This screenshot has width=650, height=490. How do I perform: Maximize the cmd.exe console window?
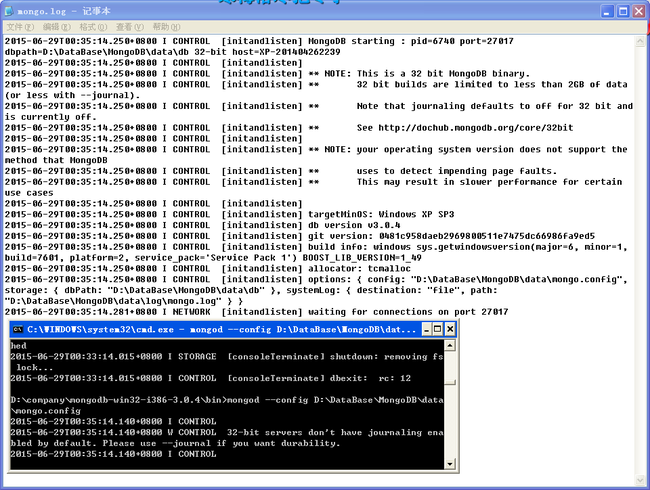point(438,330)
